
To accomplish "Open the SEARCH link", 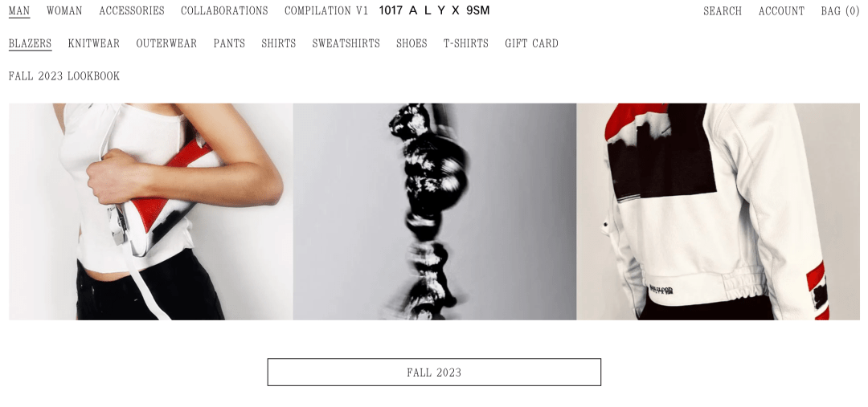I will pos(723,11).
